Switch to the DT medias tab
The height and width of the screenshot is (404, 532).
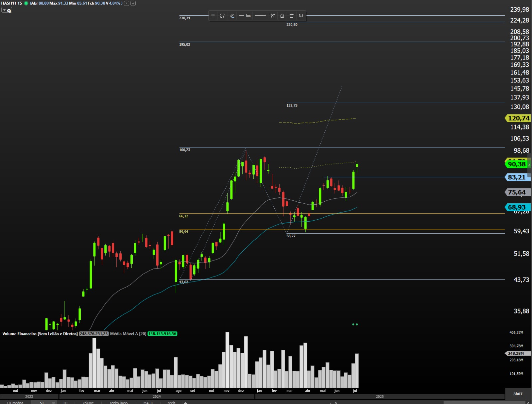point(15,403)
